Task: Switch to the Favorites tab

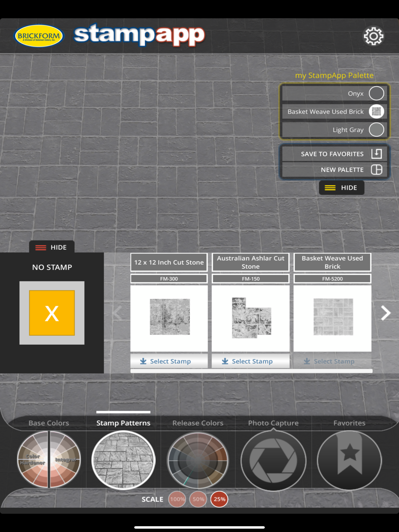Action: pyautogui.click(x=350, y=423)
